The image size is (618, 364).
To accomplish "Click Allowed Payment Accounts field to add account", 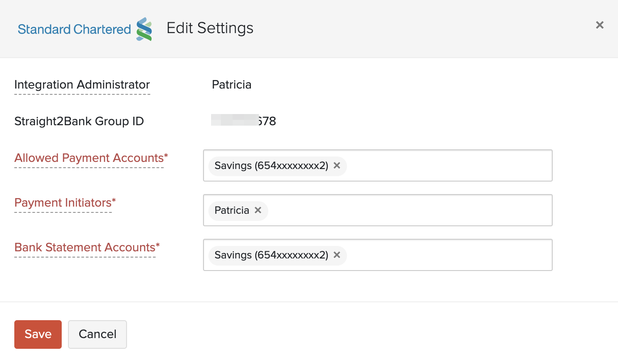I will pos(447,165).
